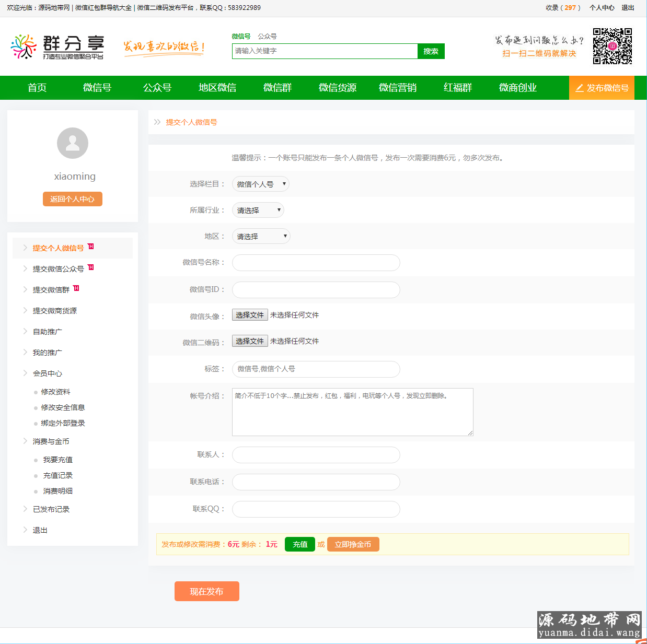Open 修改安全信息 link in sidebar
Viewport: 647px width, 644px height.
tap(63, 407)
